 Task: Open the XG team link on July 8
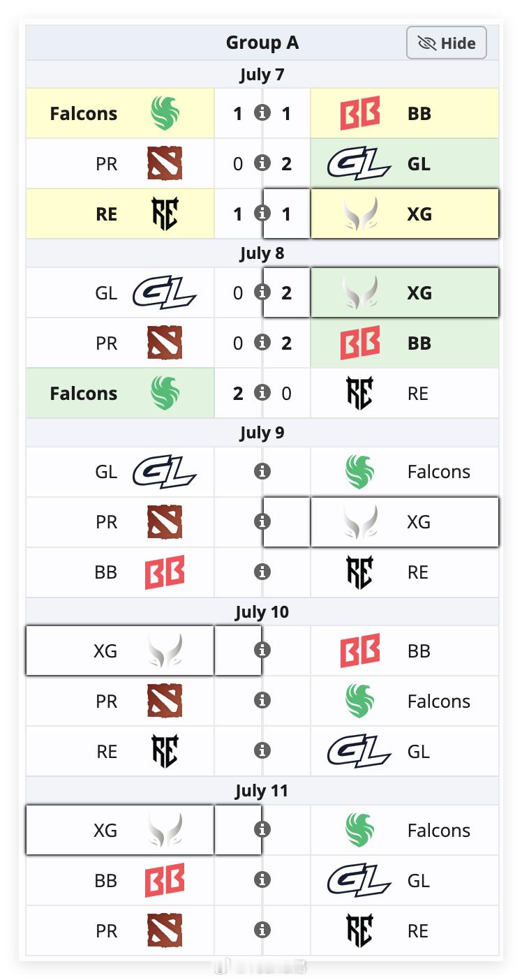pyautogui.click(x=419, y=293)
